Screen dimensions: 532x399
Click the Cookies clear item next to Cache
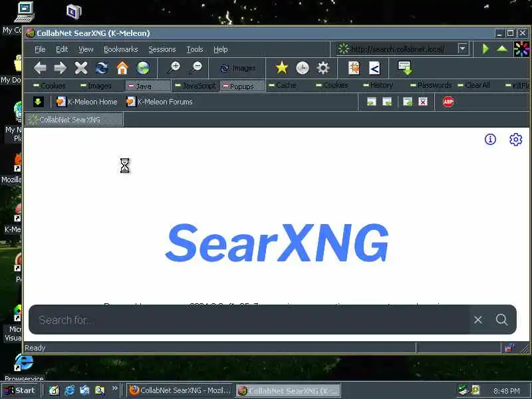[332, 85]
